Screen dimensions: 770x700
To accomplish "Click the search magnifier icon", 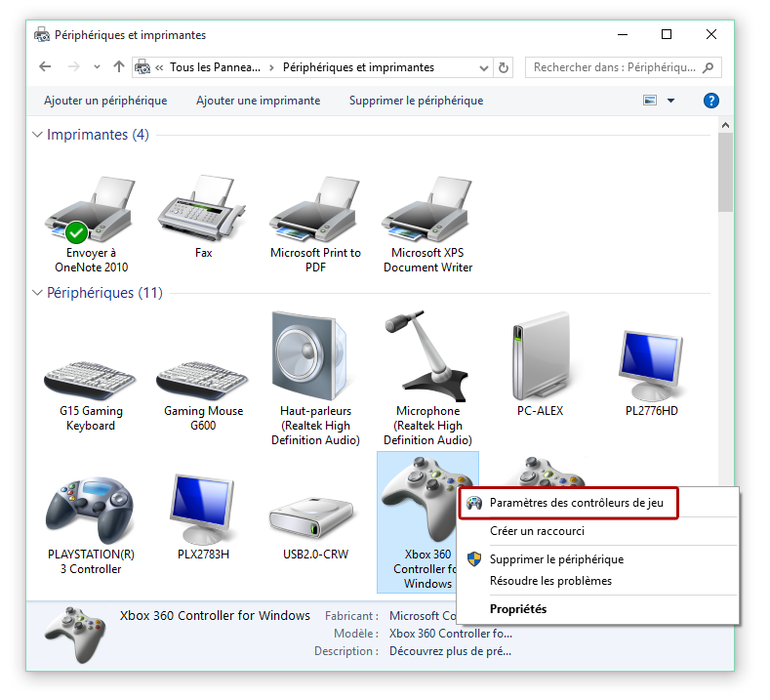I will 708,67.
